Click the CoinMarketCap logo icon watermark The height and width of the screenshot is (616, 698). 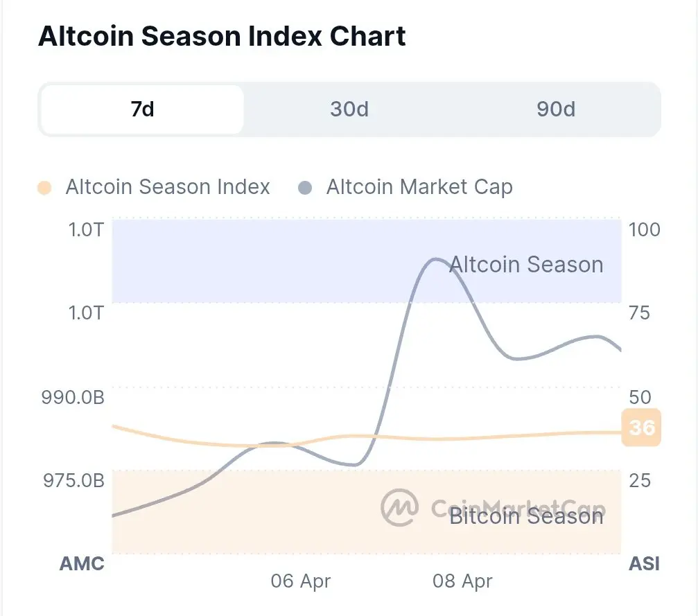point(400,508)
